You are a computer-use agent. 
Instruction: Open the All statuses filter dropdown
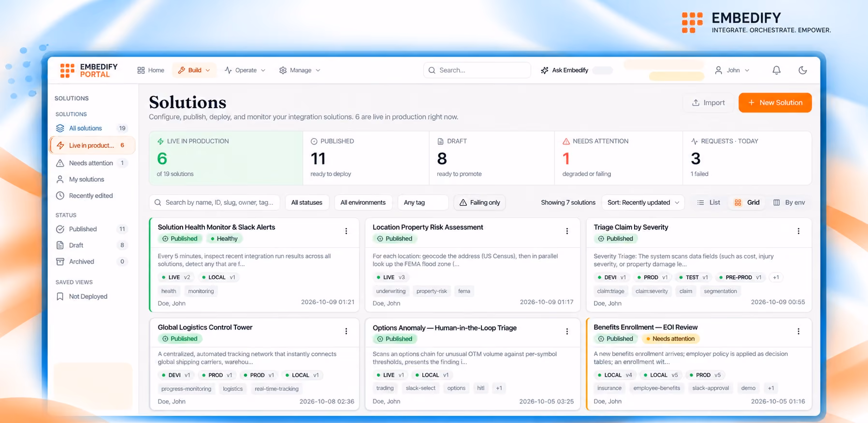pos(307,203)
